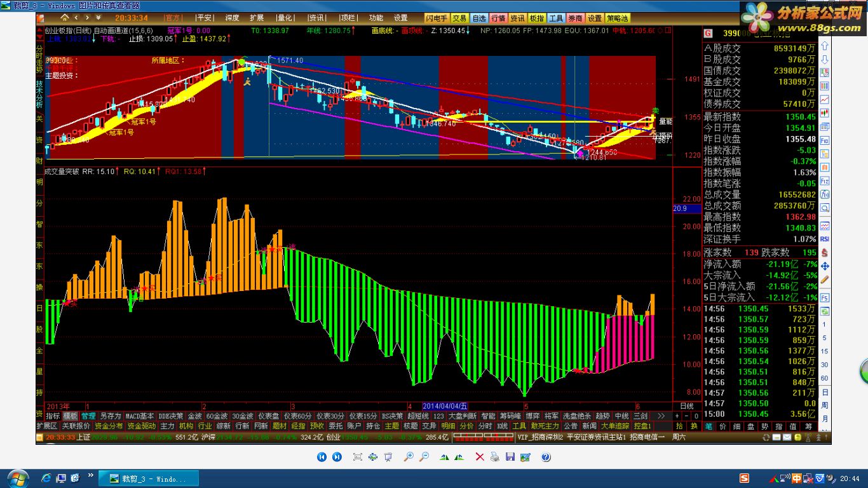Click the zoom in magnifier in image viewer

point(409,457)
